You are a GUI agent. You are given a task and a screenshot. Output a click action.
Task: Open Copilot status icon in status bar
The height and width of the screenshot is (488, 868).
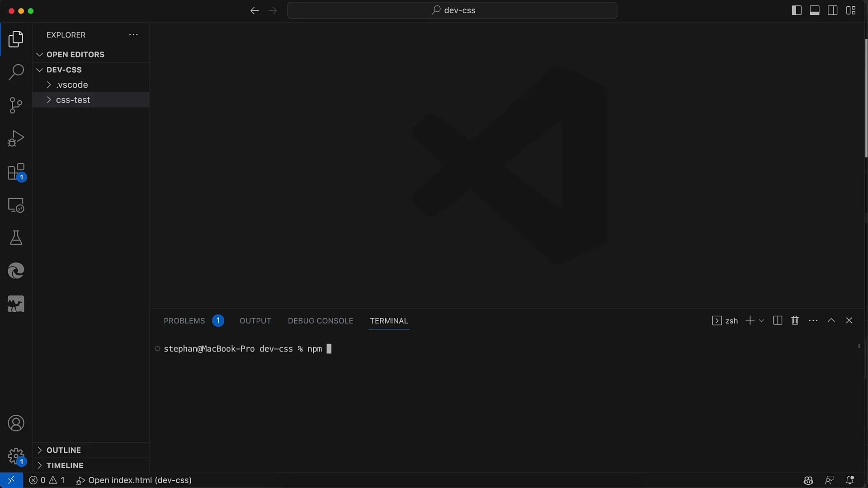[x=808, y=480]
